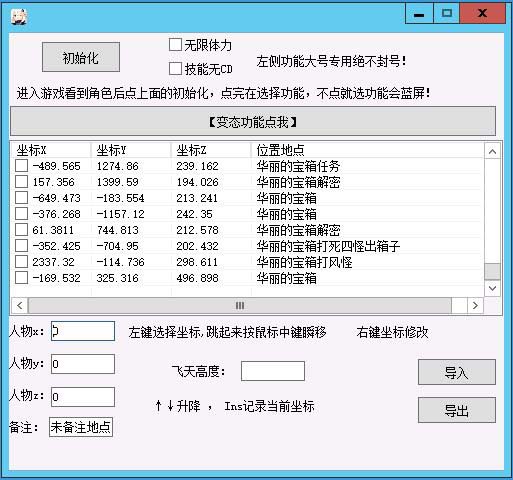Focus the 飞天高度 input field
This screenshot has width=513, height=480.
(273, 371)
